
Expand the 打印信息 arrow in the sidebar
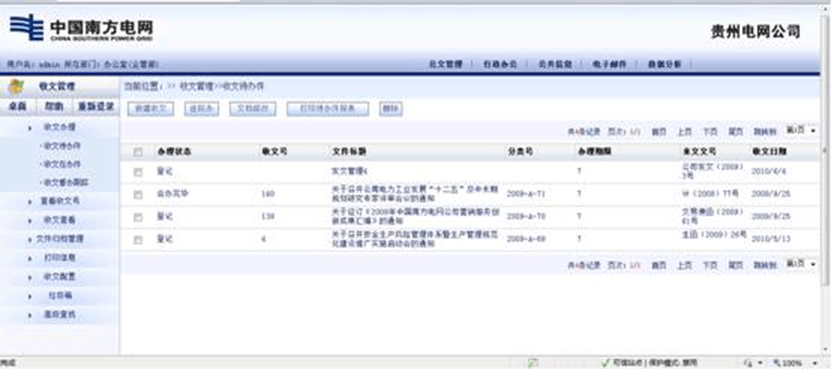tap(30, 258)
